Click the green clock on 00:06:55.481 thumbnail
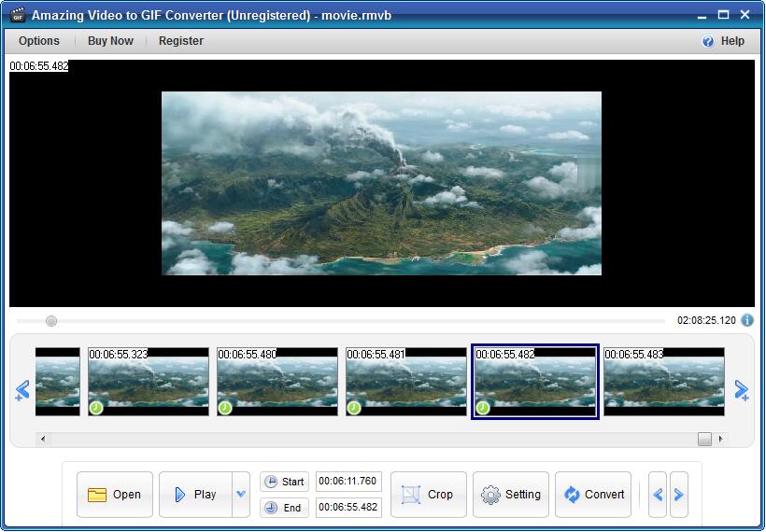Screen dimensions: 766x532 [353, 408]
